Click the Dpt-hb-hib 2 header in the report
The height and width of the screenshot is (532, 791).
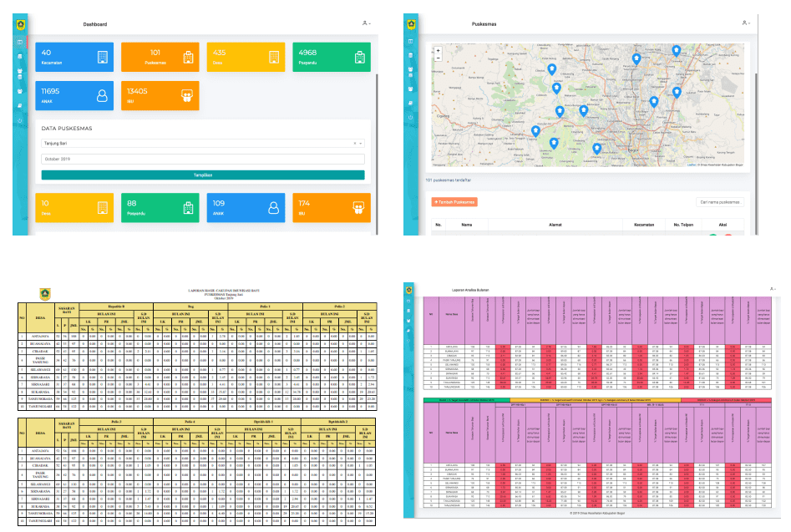338,422
